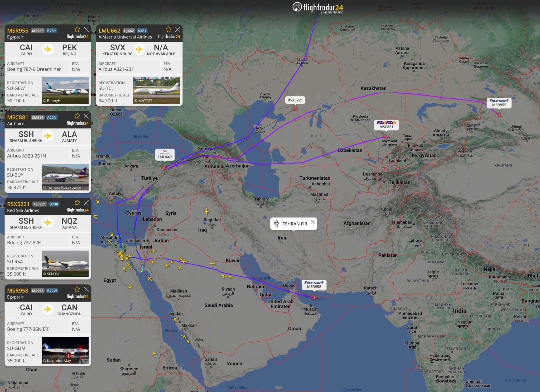Select the MSR955 aircraft icon near Ürümqi
The width and height of the screenshot is (540, 392).
[x=499, y=115]
